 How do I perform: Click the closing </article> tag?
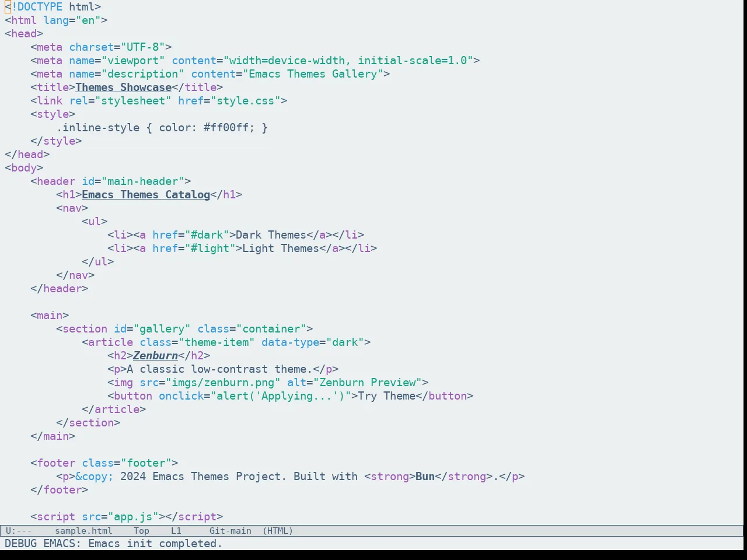point(114,409)
